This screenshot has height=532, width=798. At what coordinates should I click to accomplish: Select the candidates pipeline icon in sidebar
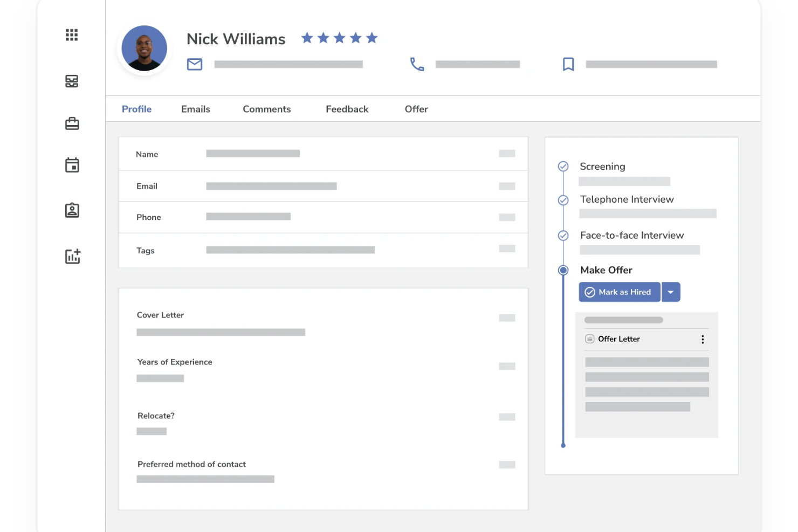[72, 81]
